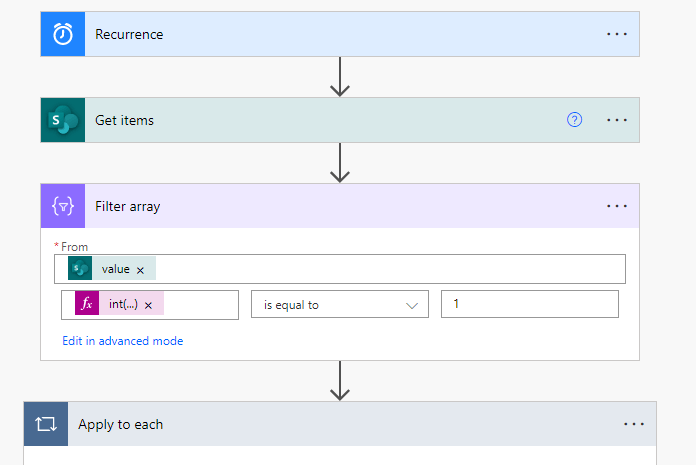Click the int(...) expression condition field
Screen dimensions: 696x465
click(x=150, y=305)
